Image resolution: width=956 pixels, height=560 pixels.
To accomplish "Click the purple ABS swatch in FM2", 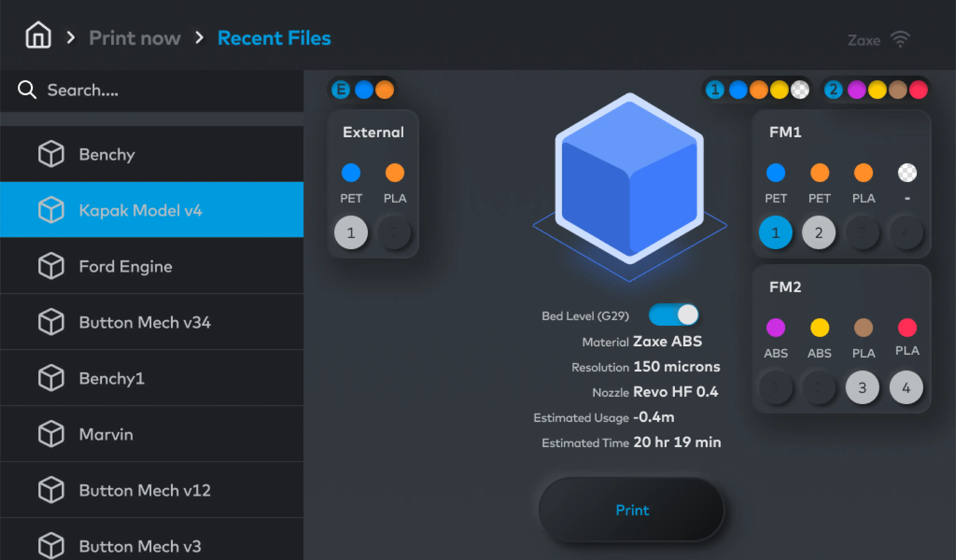I will tap(776, 327).
